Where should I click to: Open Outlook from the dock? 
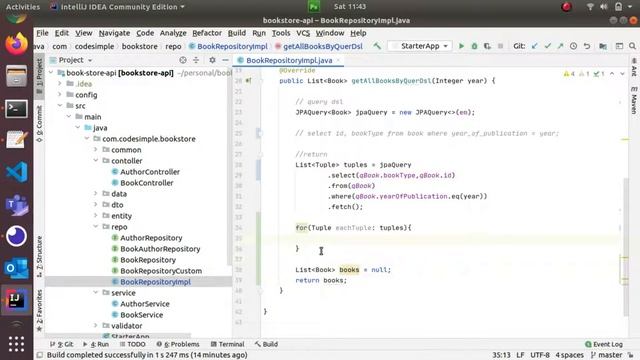pyautogui.click(x=16, y=268)
